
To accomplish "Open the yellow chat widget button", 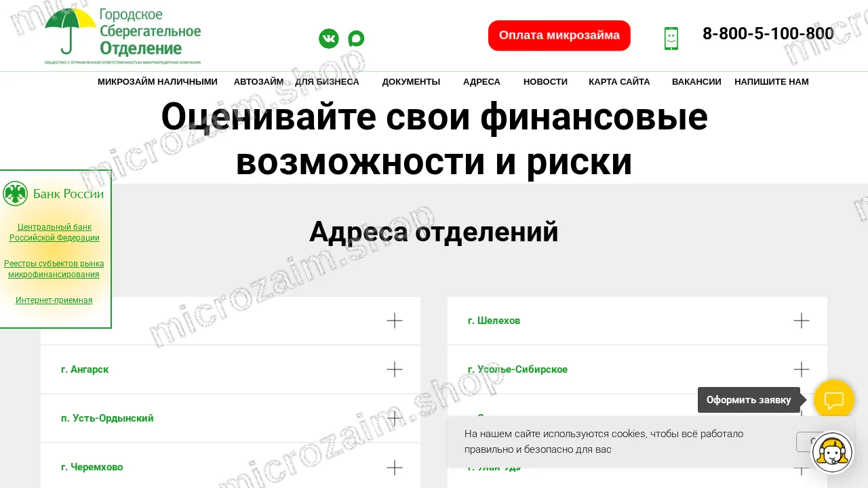I will pos(833,400).
